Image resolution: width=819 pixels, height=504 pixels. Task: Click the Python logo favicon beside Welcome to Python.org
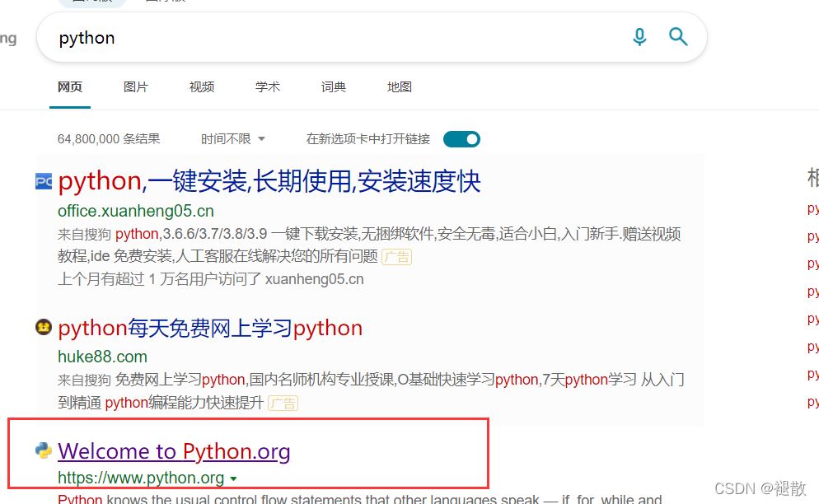[44, 450]
